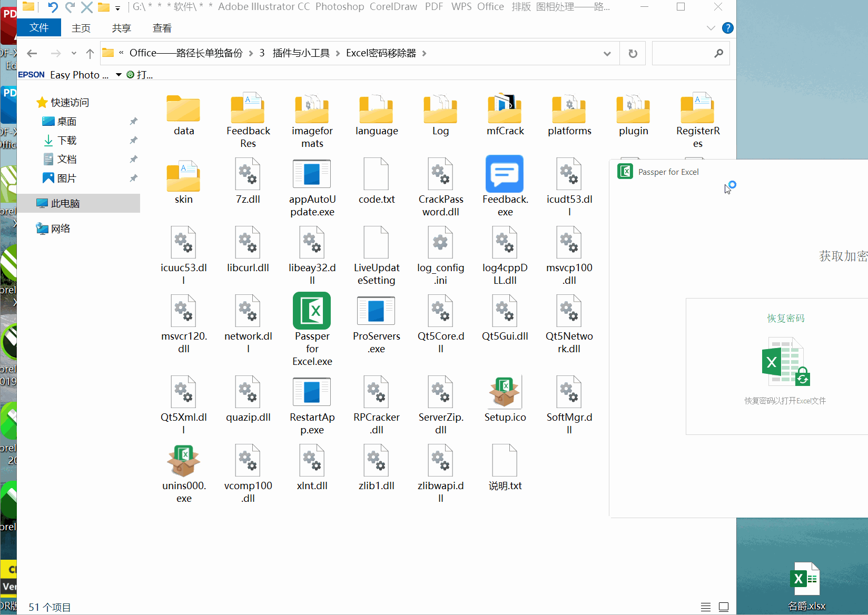Switch to the 共享 ribbon tab
The image size is (868, 615).
pyautogui.click(x=121, y=28)
